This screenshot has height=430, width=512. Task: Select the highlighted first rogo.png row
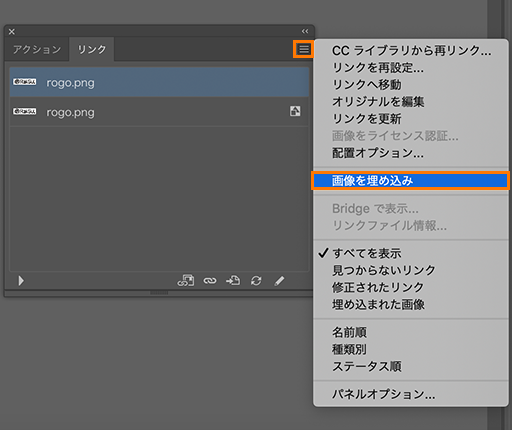pyautogui.click(x=159, y=82)
